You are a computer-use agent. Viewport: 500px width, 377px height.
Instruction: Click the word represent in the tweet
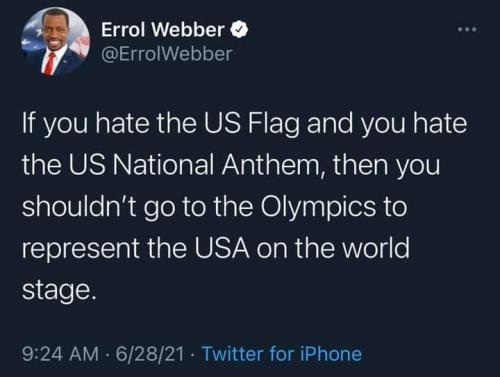pyautogui.click(x=81, y=249)
